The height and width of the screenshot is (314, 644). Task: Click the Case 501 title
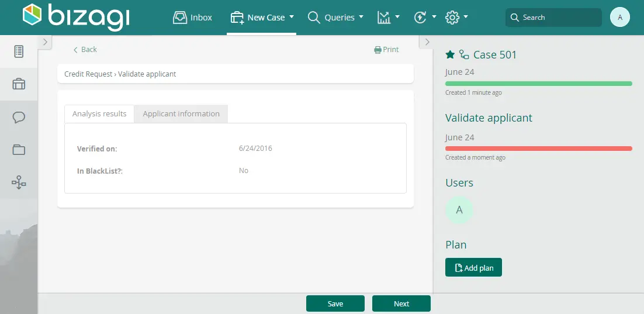tap(495, 54)
